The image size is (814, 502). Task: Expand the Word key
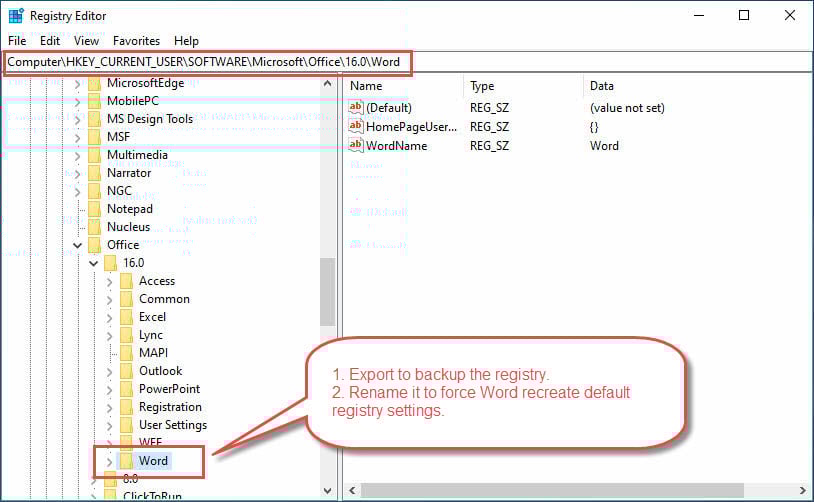[x=109, y=462]
